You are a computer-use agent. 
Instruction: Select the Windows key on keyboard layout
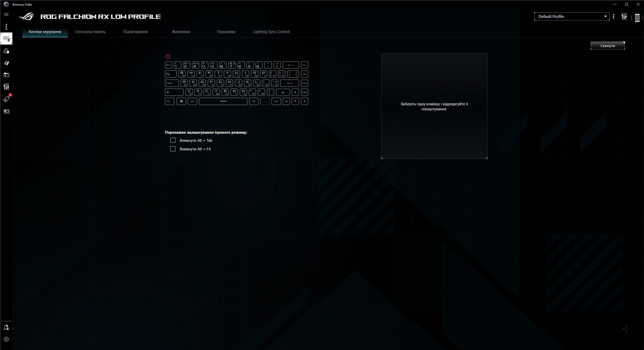pyautogui.click(x=181, y=101)
